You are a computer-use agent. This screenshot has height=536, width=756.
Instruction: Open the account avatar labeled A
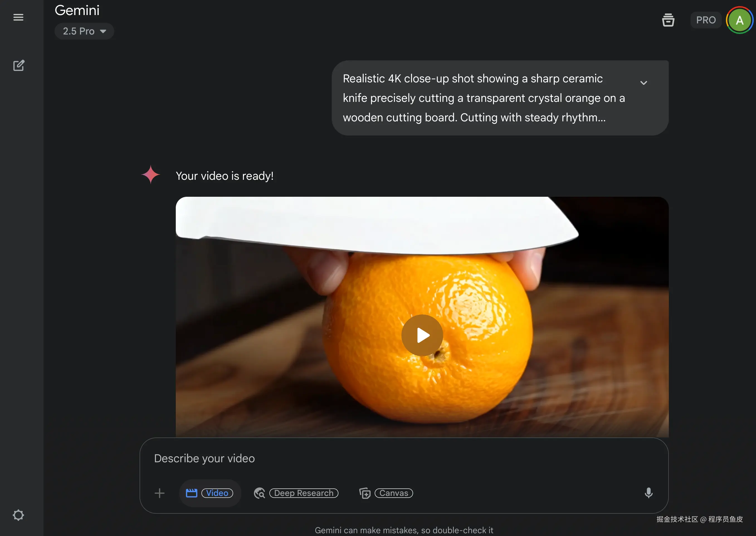[740, 20]
